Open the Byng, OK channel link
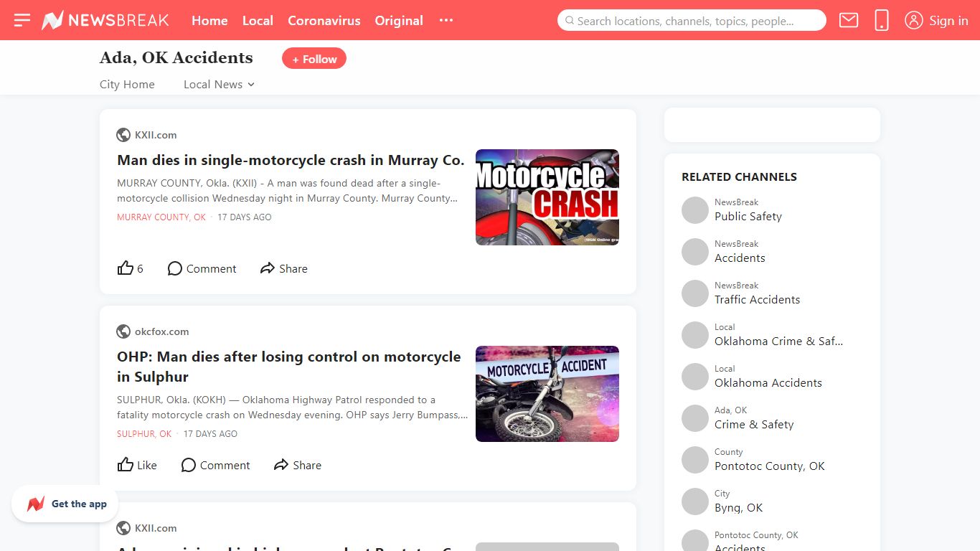The height and width of the screenshot is (551, 980). coord(738,507)
